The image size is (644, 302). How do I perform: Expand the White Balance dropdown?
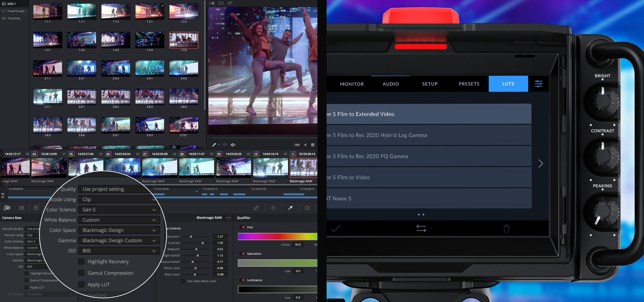click(x=119, y=220)
